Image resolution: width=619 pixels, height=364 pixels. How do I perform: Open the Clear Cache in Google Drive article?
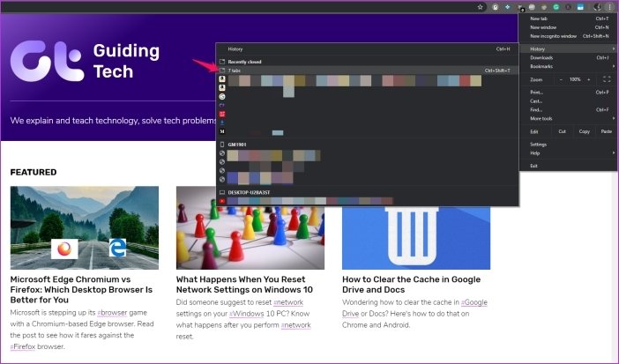pyautogui.click(x=410, y=285)
